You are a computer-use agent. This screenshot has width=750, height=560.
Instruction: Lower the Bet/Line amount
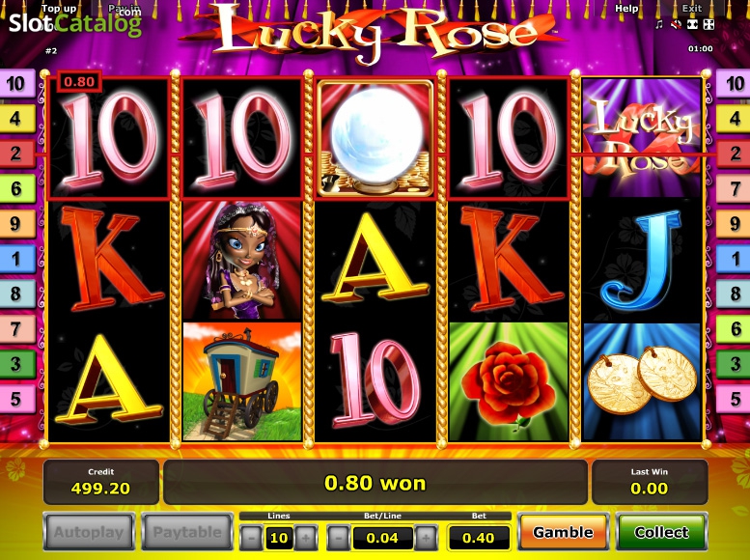339,538
